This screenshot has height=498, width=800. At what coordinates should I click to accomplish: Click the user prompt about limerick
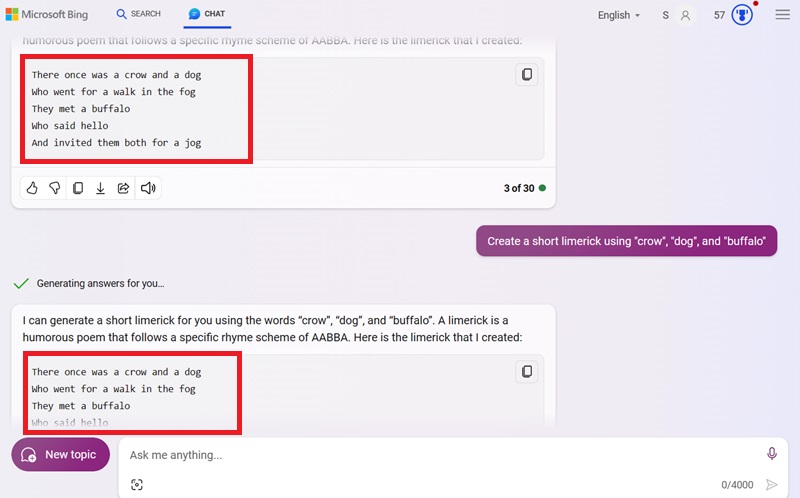627,241
